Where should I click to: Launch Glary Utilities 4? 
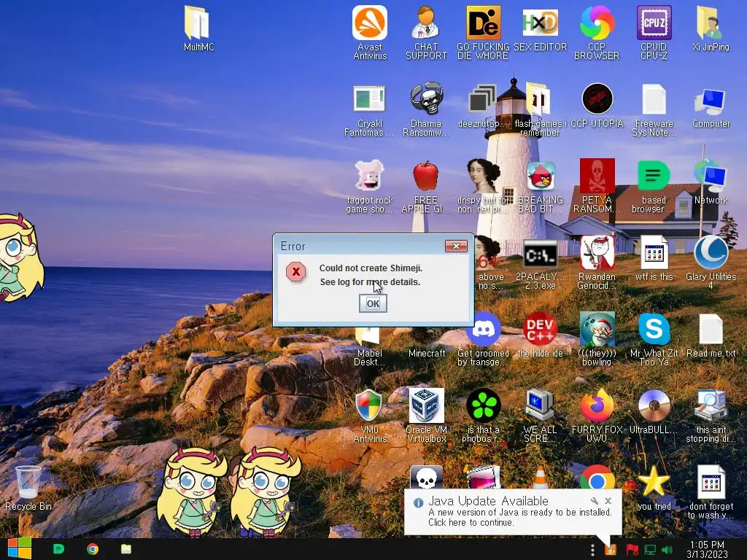tap(711, 262)
